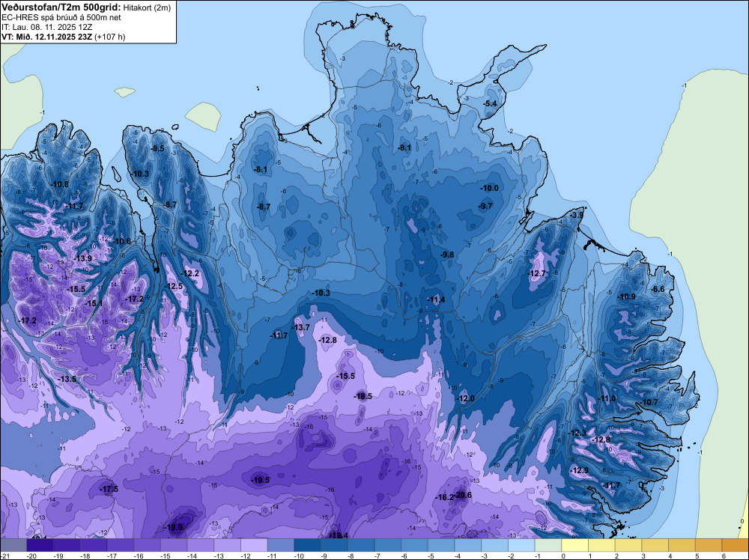Viewport: 749px width, 560px height.
Task: Click the initial time 'IT: Lau. 08. 11. 2025 12Z'
Action: [x=46, y=27]
